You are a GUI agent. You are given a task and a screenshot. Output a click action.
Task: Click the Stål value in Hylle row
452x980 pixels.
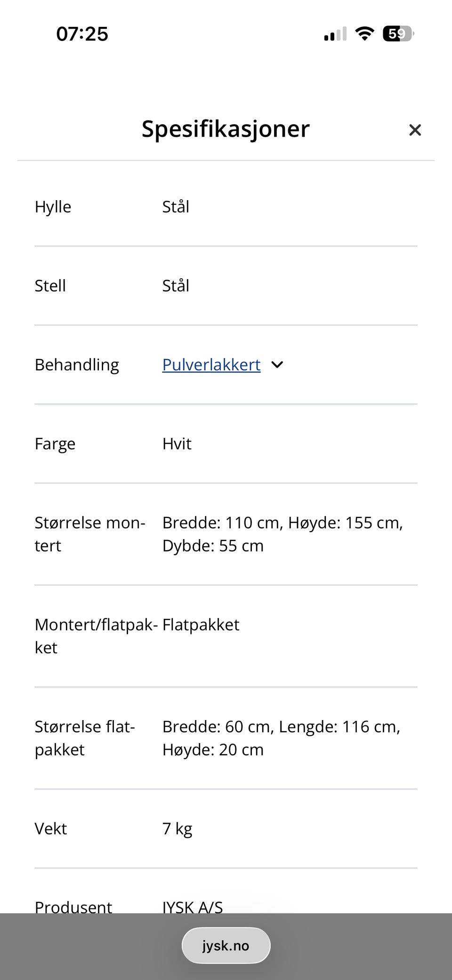click(176, 207)
